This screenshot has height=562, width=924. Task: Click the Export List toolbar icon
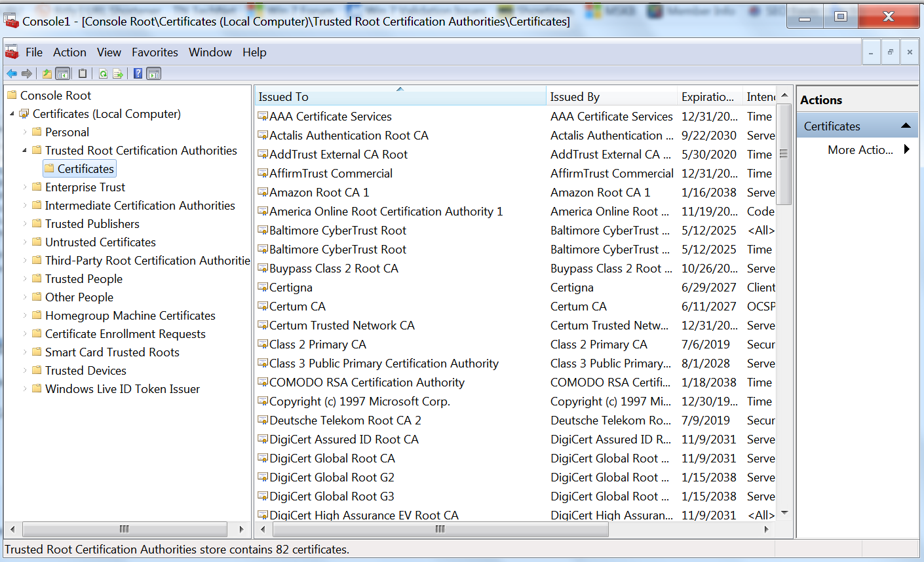(118, 73)
